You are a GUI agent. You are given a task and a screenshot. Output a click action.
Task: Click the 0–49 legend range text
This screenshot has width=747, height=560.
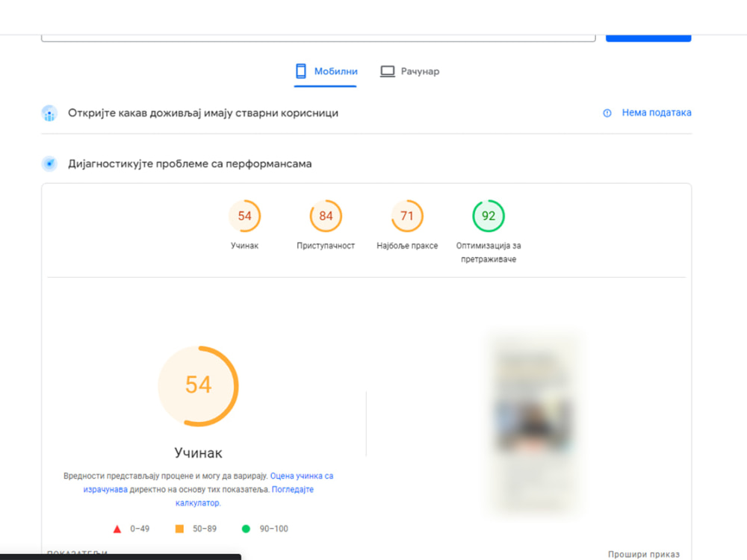[140, 529]
